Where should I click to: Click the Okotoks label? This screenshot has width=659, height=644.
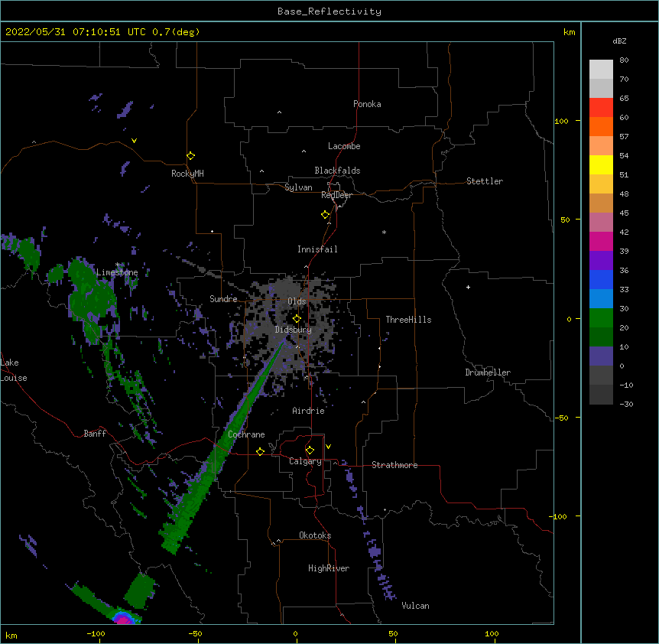[315, 535]
